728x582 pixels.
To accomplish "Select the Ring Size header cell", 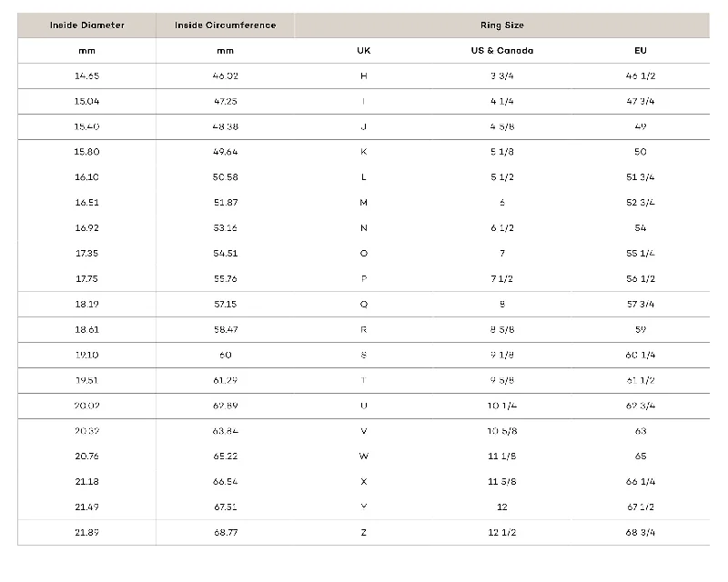I will [502, 25].
